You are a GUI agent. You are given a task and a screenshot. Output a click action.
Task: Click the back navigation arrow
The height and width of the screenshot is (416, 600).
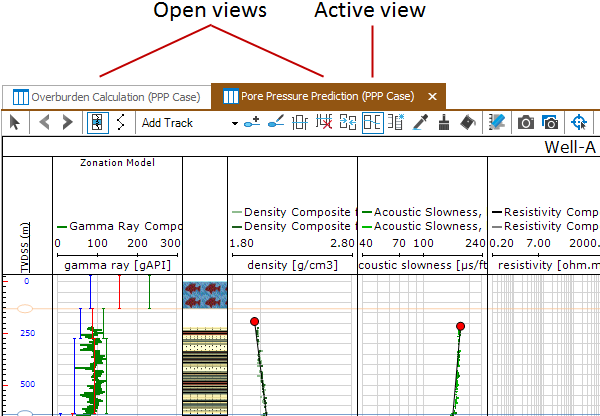coord(44,123)
